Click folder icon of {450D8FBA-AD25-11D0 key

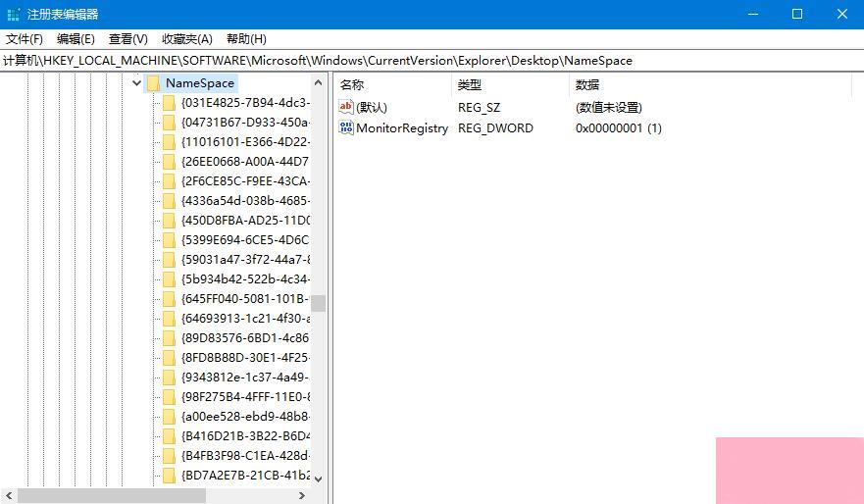pyautogui.click(x=169, y=221)
